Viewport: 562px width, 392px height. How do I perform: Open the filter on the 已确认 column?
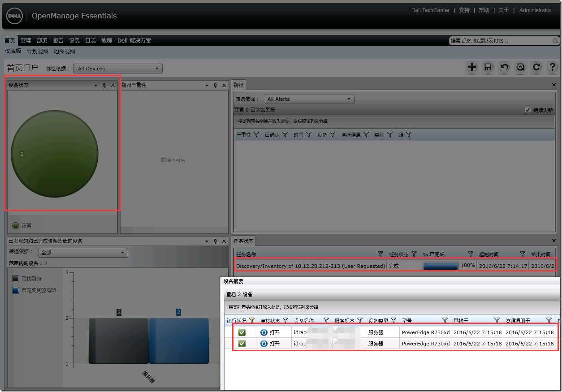(x=285, y=134)
